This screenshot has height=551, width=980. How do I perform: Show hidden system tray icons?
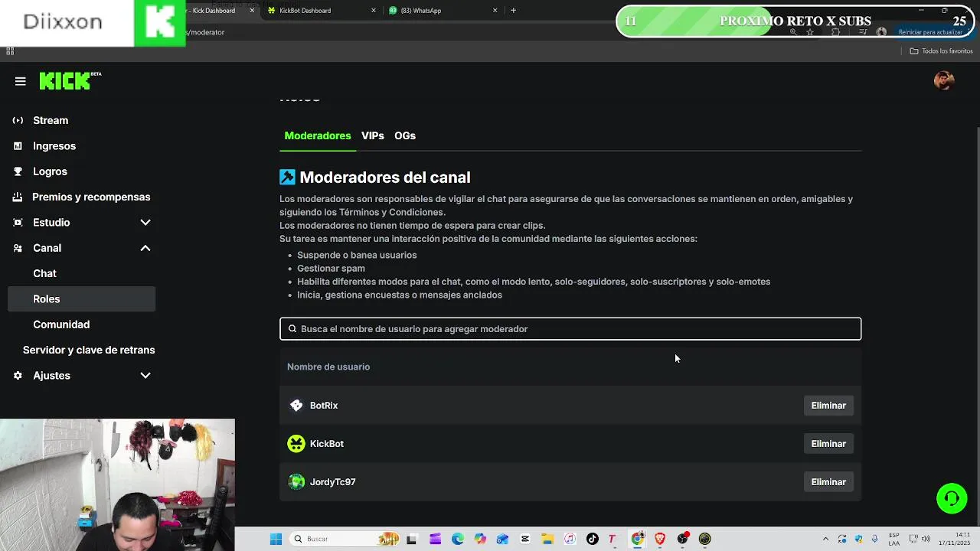(x=825, y=539)
